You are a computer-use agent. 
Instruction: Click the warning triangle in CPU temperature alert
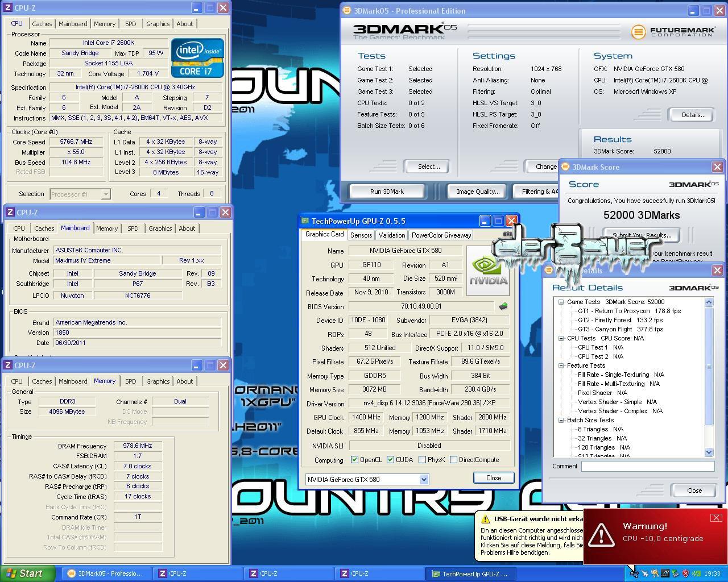coord(601,534)
